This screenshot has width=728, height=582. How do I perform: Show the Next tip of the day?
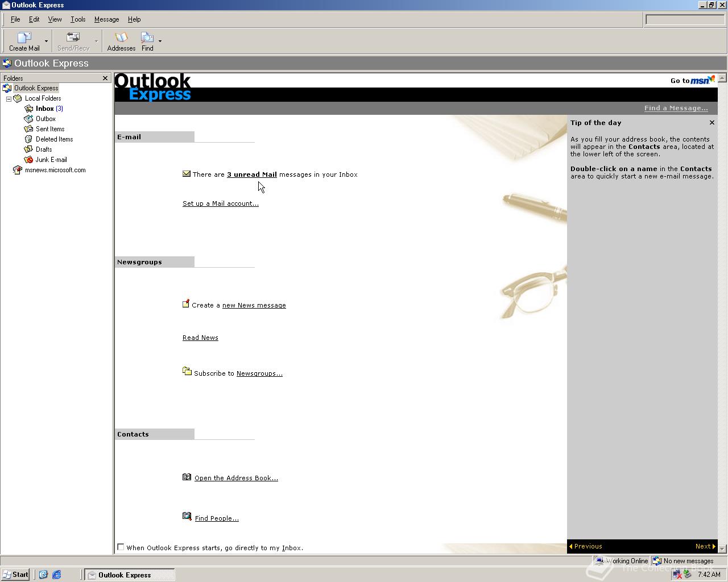click(705, 546)
